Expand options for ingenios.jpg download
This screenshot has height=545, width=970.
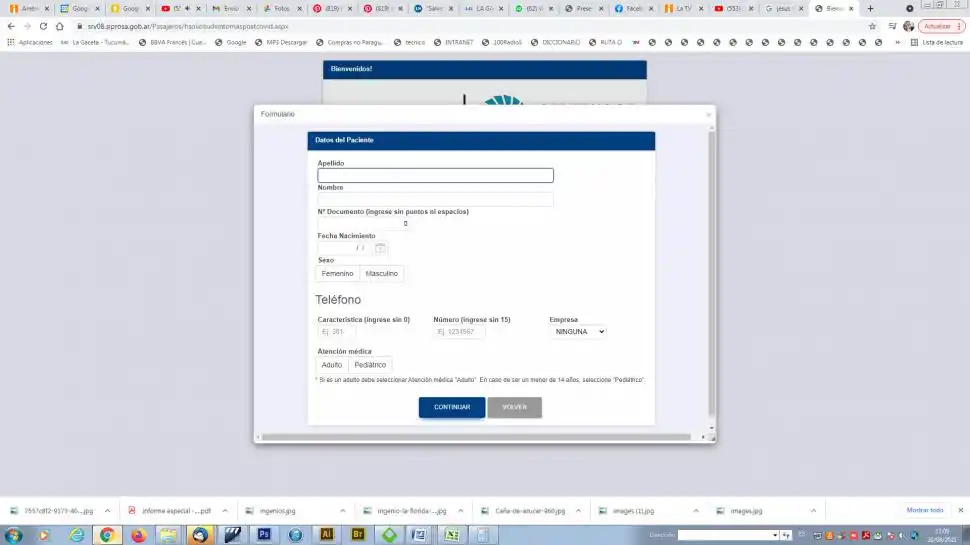point(342,511)
